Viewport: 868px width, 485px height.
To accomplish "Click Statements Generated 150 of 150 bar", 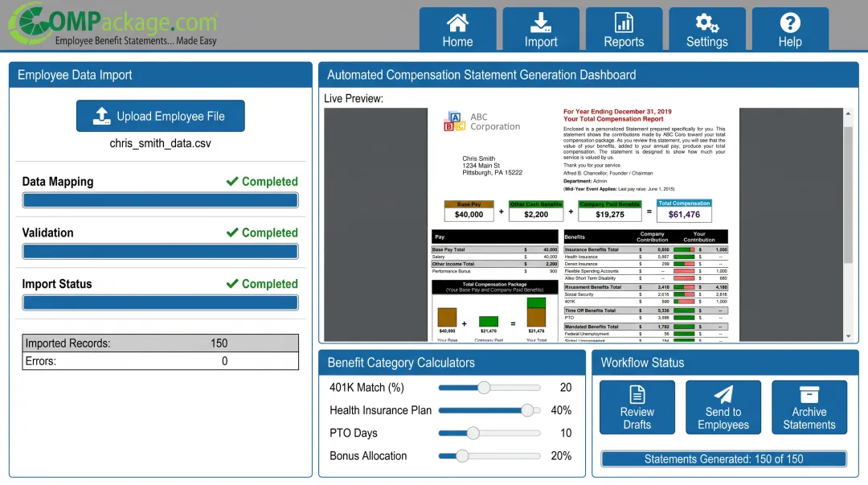I will click(x=723, y=459).
